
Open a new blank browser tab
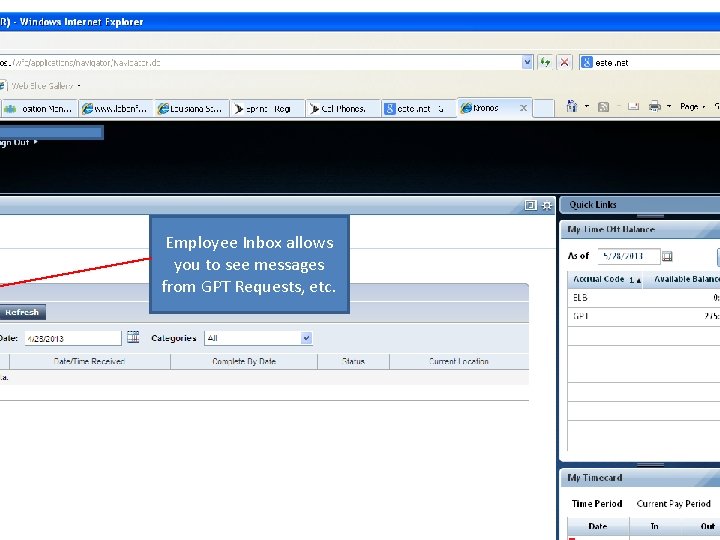[x=543, y=109]
